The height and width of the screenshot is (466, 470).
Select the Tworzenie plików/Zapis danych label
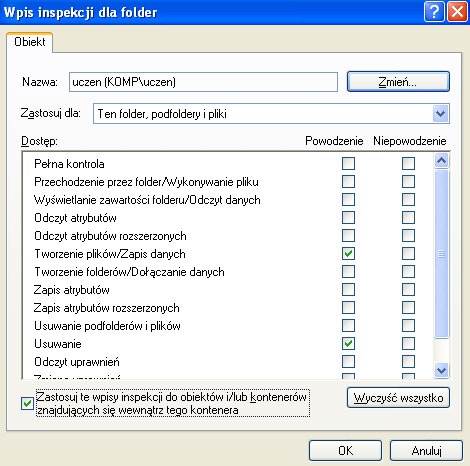coord(110,254)
